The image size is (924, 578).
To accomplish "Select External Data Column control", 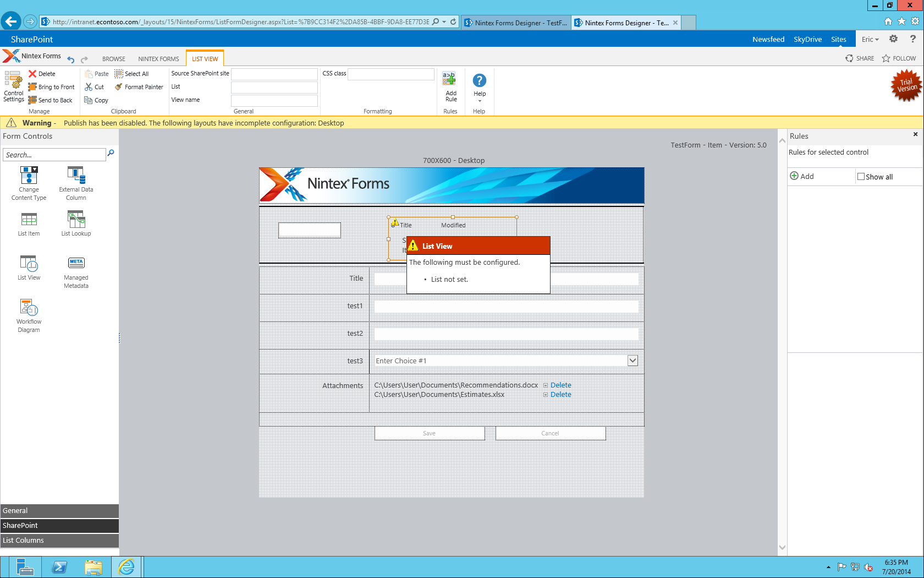I will pos(76,184).
